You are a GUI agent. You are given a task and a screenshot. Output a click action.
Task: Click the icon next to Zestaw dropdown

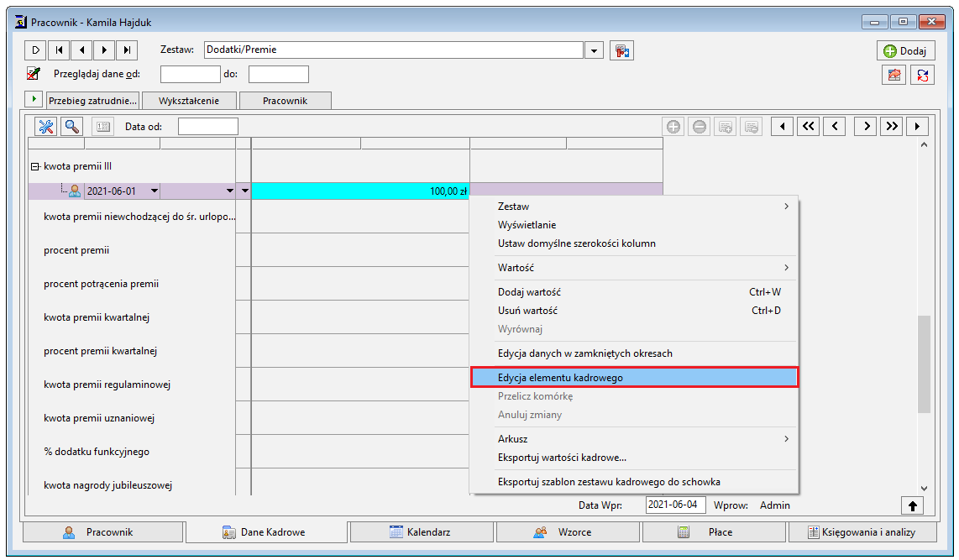click(621, 50)
